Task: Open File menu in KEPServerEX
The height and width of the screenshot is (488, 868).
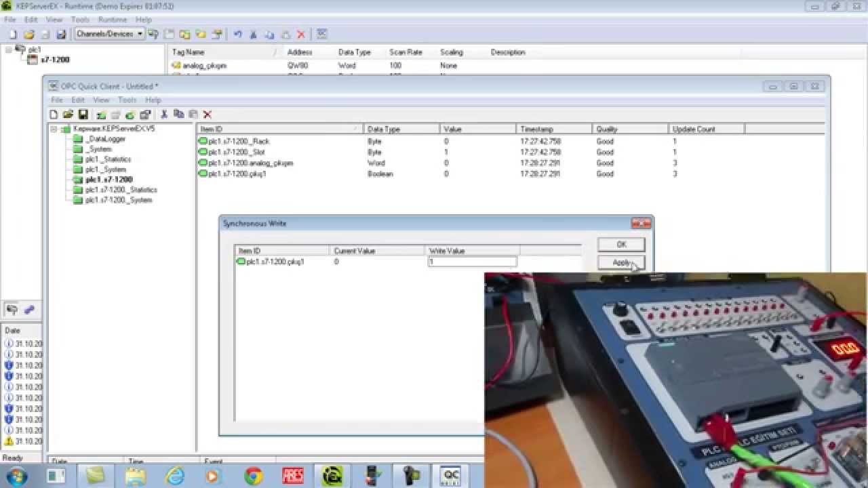Action: (10, 20)
